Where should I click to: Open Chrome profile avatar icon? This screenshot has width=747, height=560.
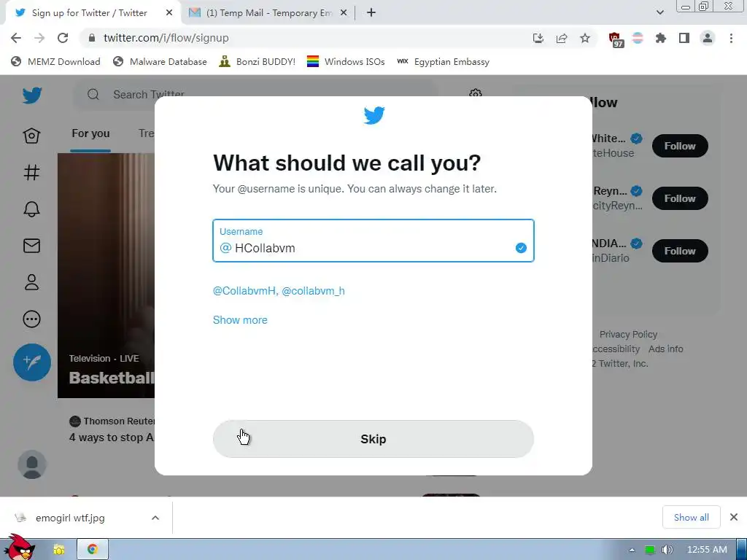point(708,38)
